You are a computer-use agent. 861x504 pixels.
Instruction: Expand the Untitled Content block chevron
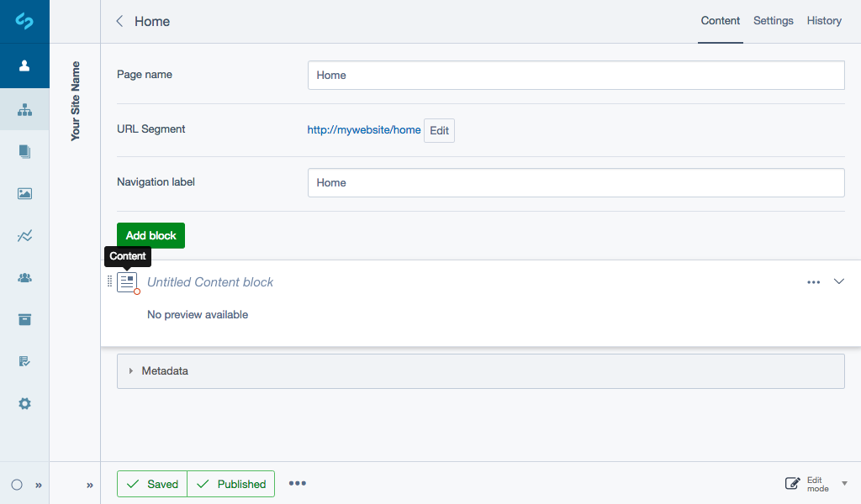(x=838, y=282)
